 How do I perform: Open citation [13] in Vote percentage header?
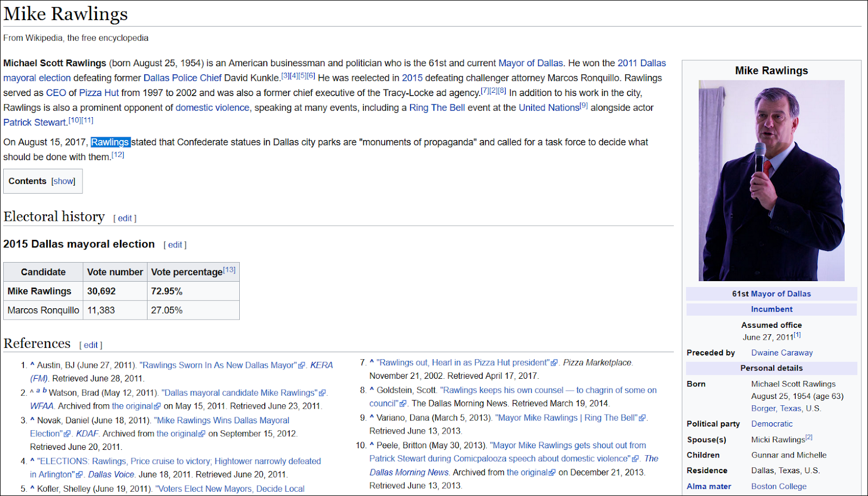coord(229,270)
